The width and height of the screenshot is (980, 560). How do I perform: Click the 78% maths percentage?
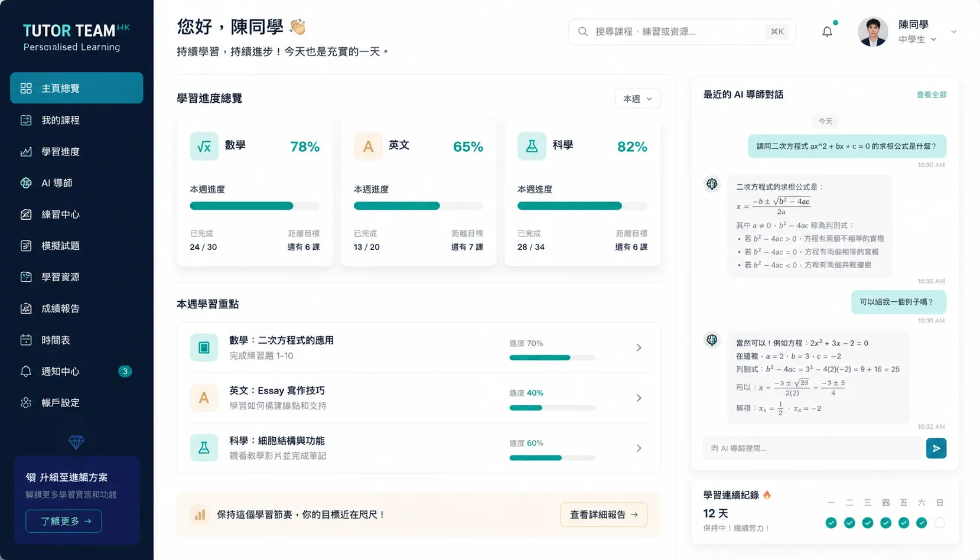point(305,146)
